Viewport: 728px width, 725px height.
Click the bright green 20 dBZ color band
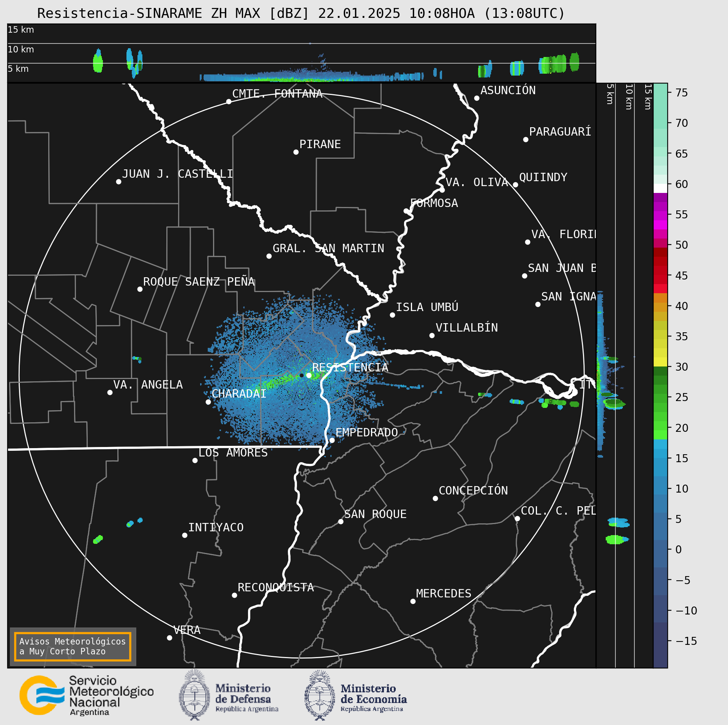(x=660, y=435)
